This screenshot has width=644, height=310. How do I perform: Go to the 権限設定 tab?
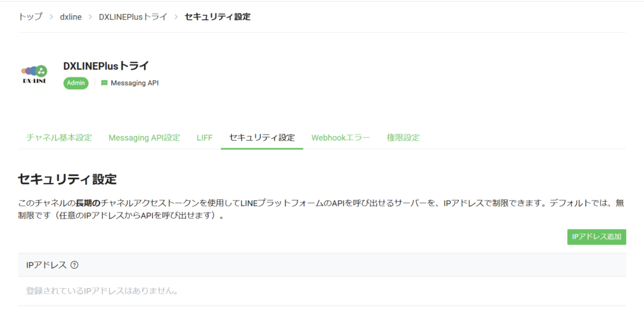pyautogui.click(x=403, y=138)
